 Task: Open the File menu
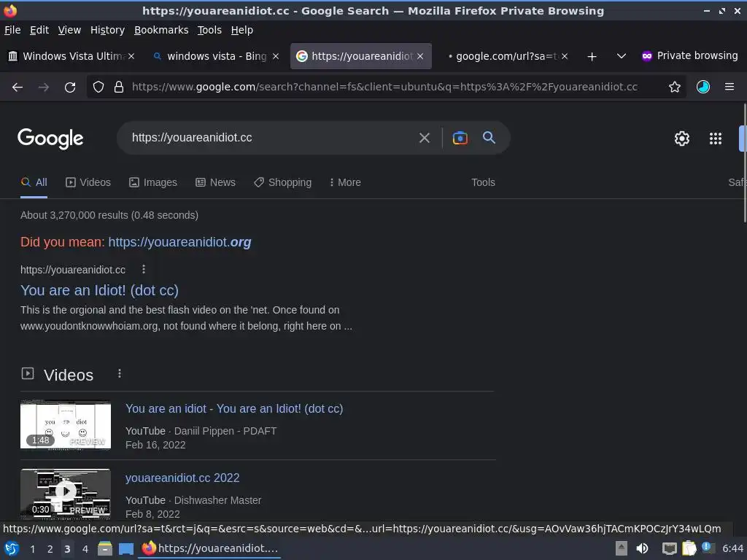tap(12, 30)
